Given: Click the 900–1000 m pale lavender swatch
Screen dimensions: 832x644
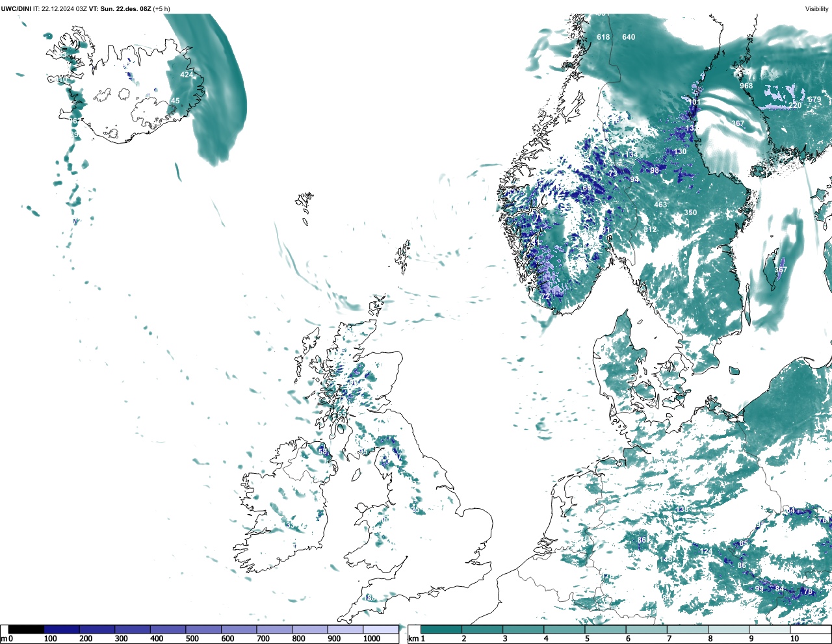Looking at the screenshot, I should pyautogui.click(x=345, y=630).
